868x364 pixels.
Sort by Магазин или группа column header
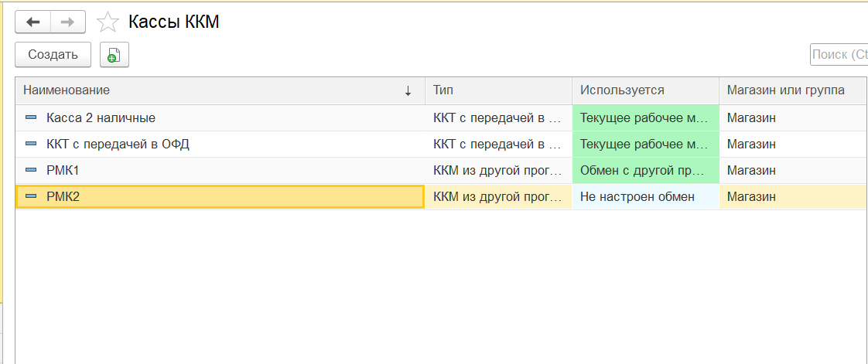[793, 90]
